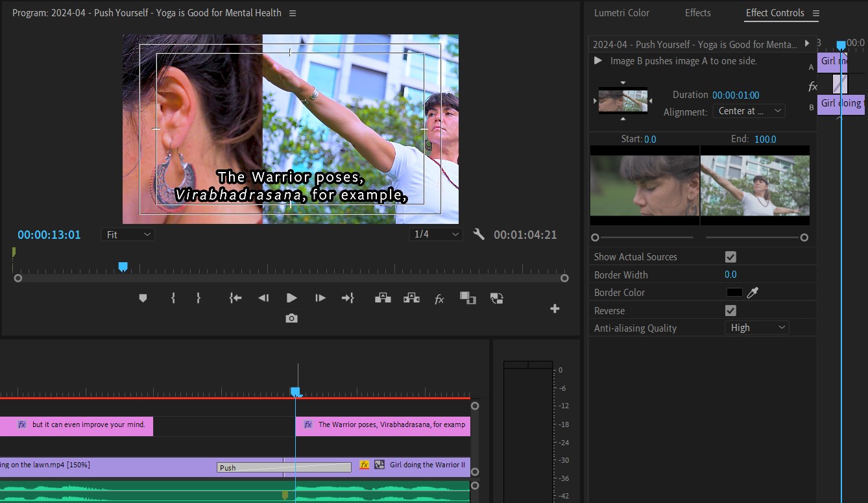Add a marker in the Program monitor
This screenshot has height=503, width=868.
click(143, 298)
